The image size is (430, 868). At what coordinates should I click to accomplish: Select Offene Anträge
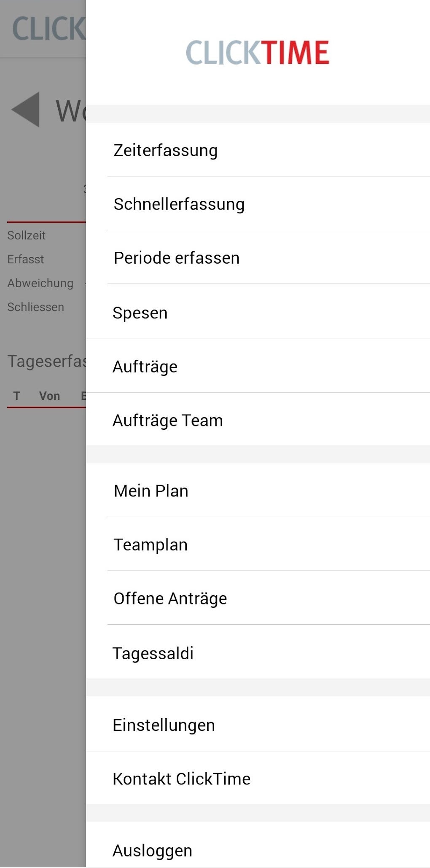170,598
